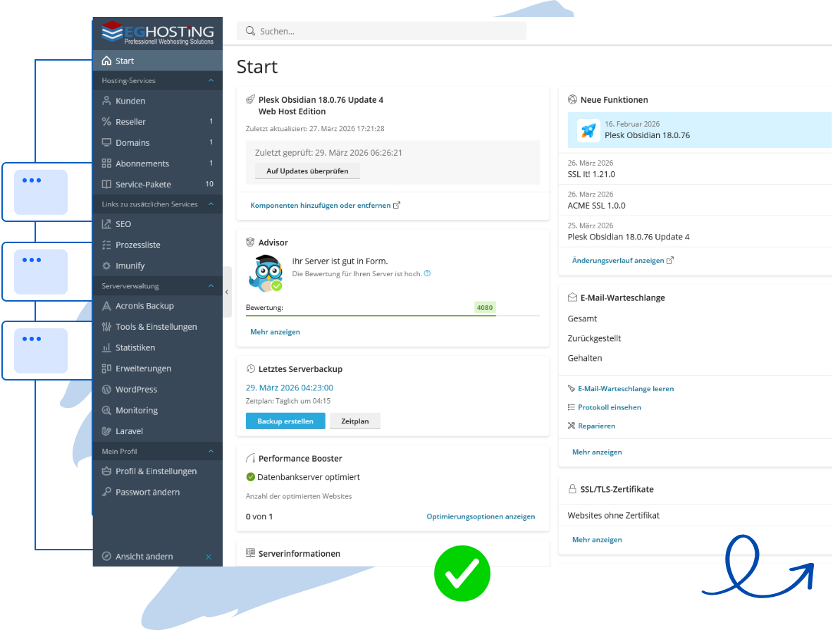The height and width of the screenshot is (637, 840).
Task: Collapse the sidebar with the arrow
Action: coord(226,291)
